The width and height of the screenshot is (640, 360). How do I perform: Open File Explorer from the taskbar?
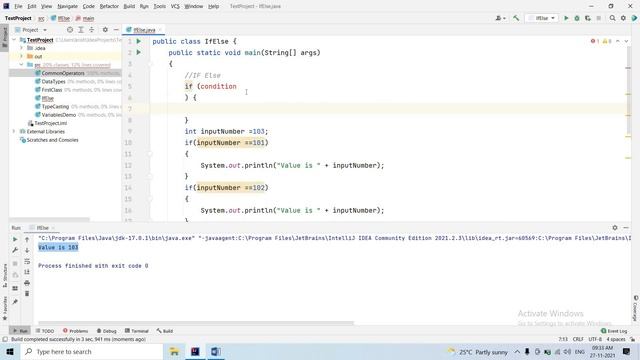tap(174, 351)
